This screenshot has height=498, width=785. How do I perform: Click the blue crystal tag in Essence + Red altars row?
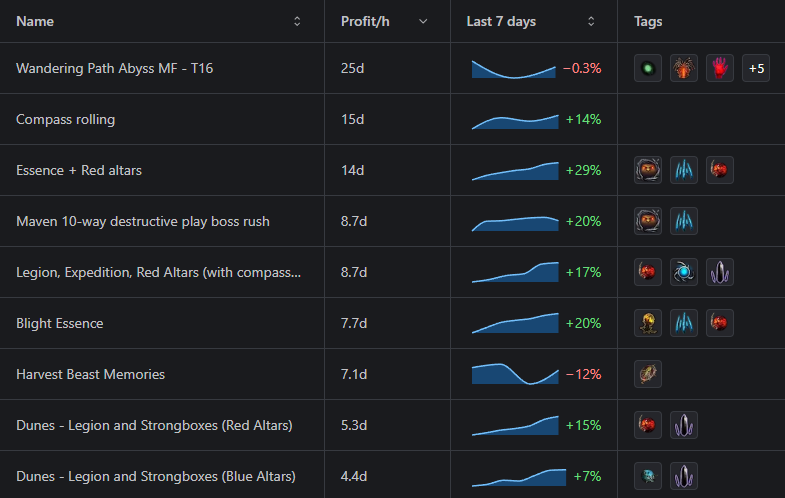coord(684,170)
